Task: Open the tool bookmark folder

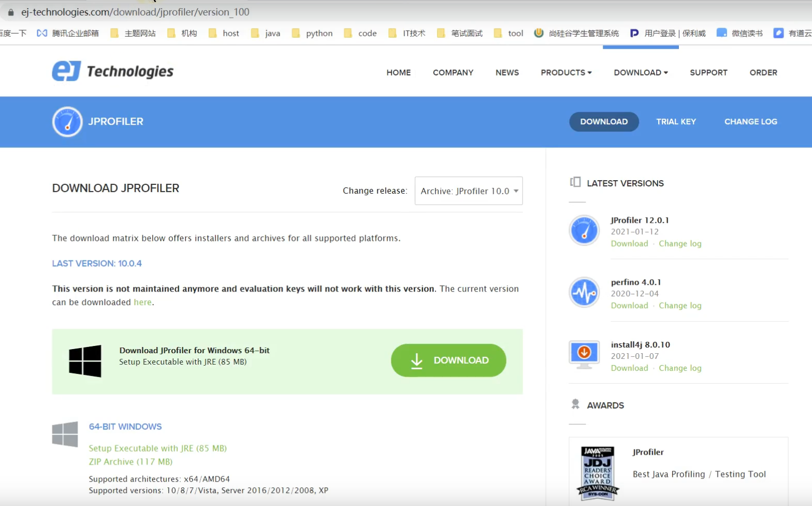Action: click(x=509, y=33)
